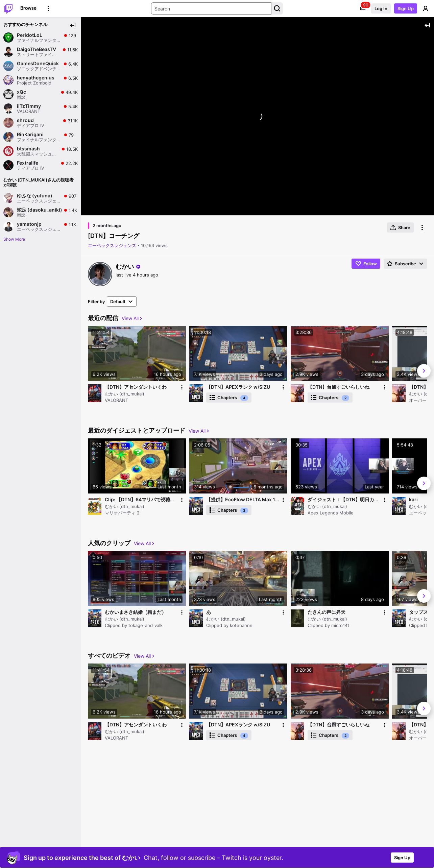
Task: Show next clips in 人気のクリップ row
Action: point(424,596)
